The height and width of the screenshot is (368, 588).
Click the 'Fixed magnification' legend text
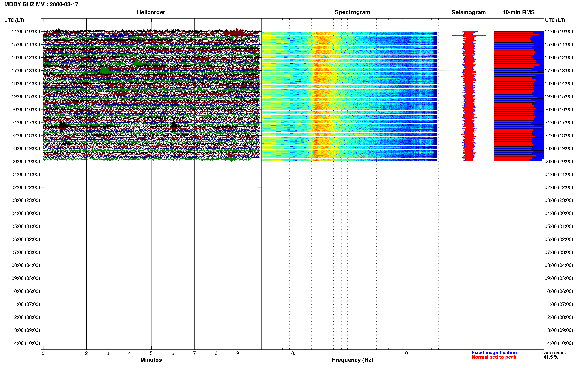point(494,352)
